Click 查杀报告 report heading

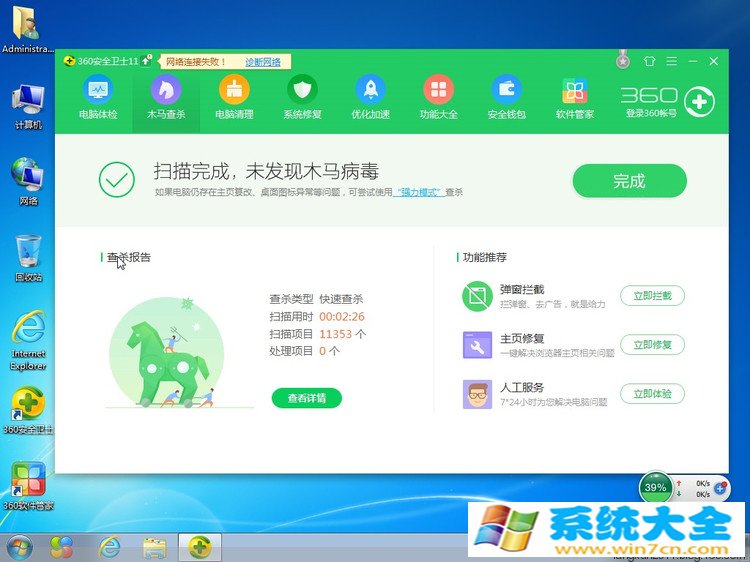click(x=128, y=257)
